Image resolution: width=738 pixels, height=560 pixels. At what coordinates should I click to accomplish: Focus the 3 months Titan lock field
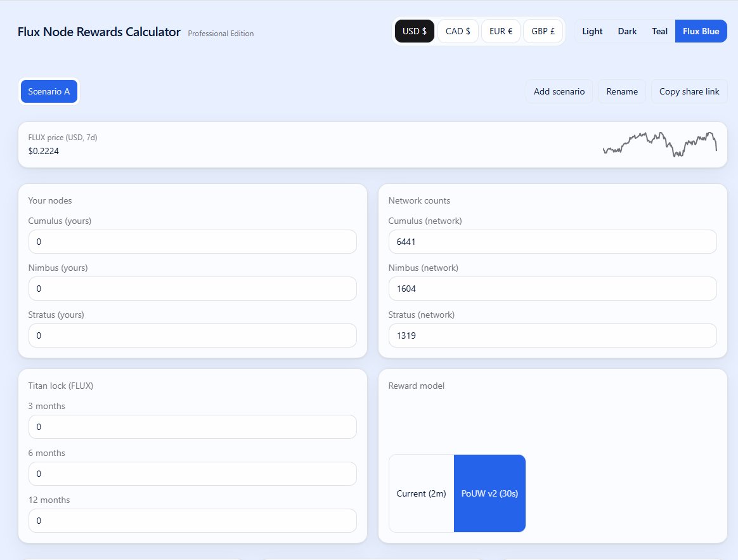coord(193,427)
